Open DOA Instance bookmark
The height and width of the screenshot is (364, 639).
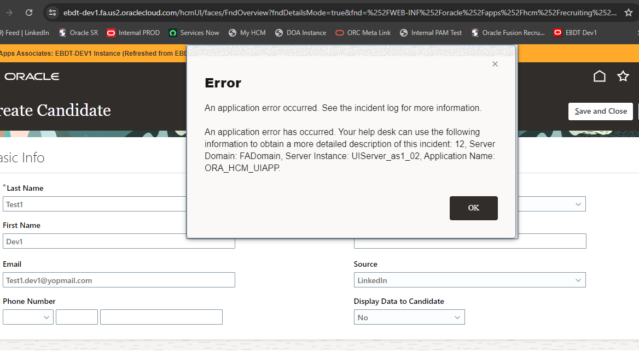point(301,33)
